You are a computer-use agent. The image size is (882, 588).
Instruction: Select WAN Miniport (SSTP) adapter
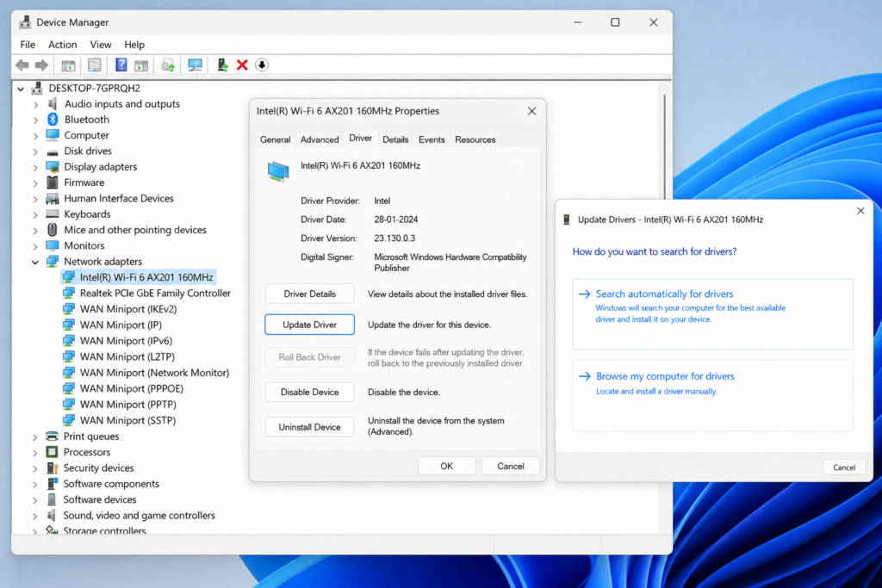point(127,420)
